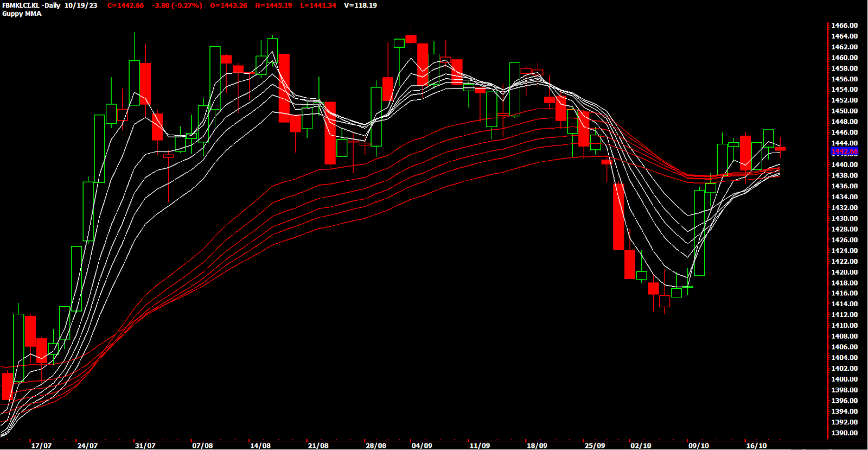
Task: Click the 16/10 date axis label
Action: tap(756, 446)
